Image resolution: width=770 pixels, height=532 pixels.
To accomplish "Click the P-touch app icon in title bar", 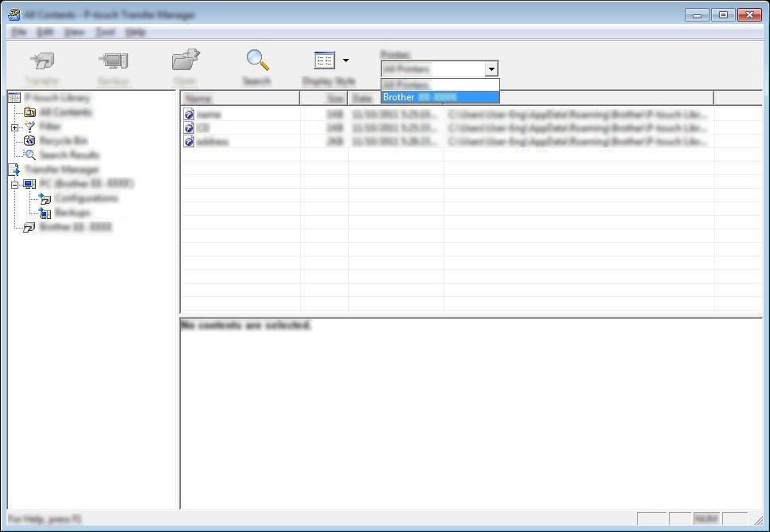I will (x=14, y=15).
